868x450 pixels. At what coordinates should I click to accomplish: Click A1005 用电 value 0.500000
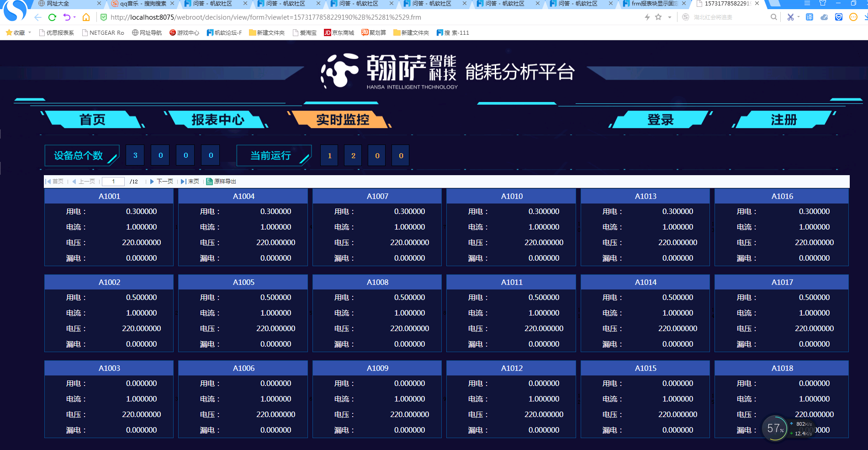276,297
